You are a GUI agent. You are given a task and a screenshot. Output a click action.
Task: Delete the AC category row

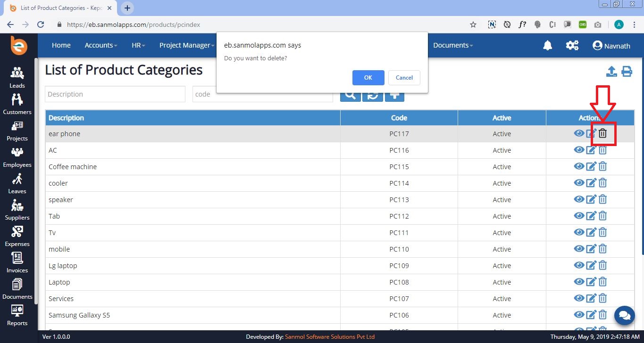(x=602, y=150)
